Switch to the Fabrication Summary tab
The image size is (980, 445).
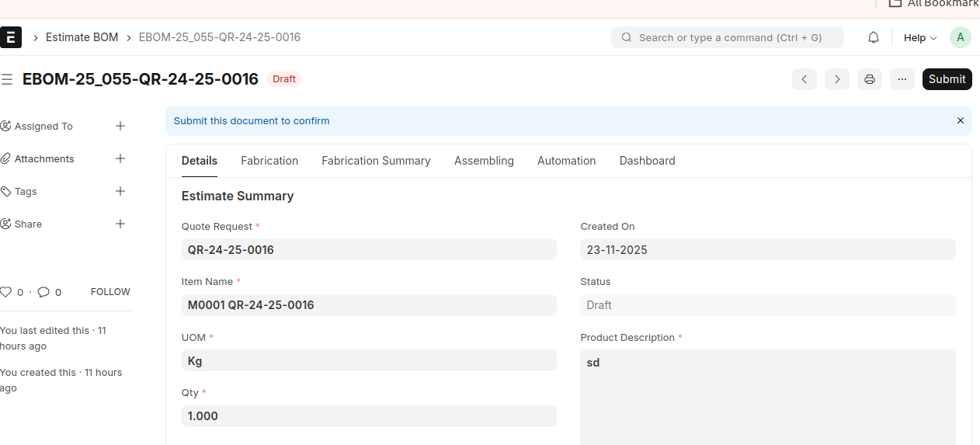coord(376,161)
